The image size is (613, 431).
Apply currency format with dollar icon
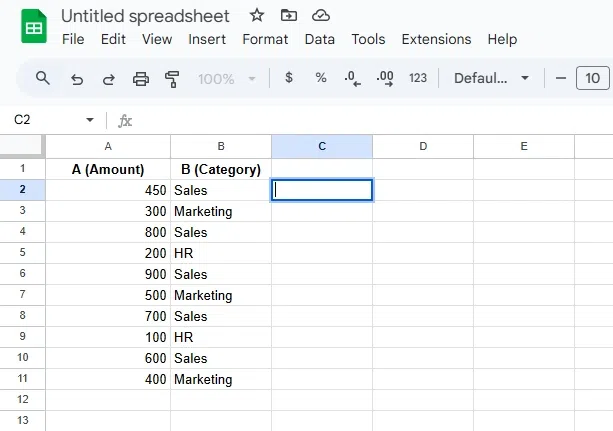coord(289,78)
